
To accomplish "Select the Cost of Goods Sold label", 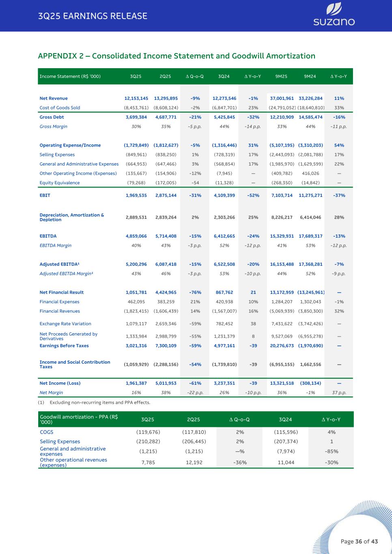I will (x=60, y=108).
